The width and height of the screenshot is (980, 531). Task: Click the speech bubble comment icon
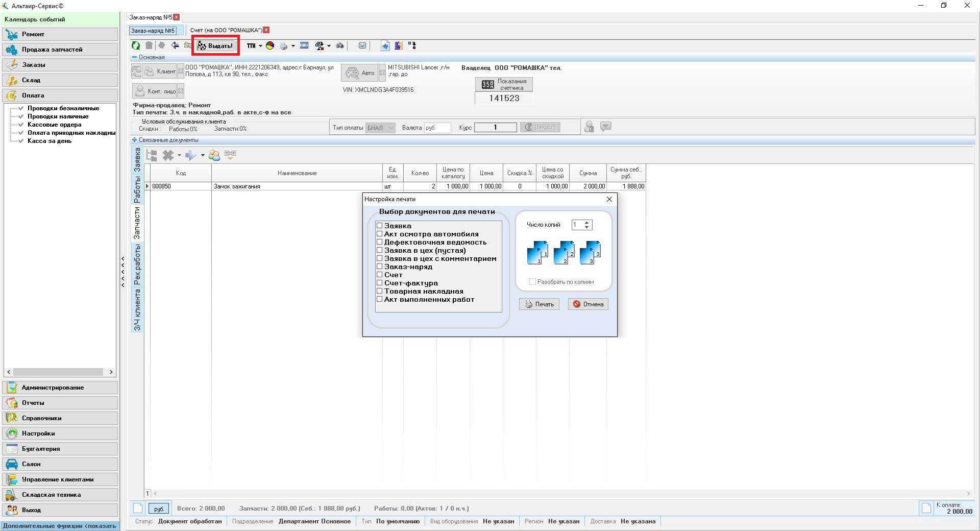606,126
